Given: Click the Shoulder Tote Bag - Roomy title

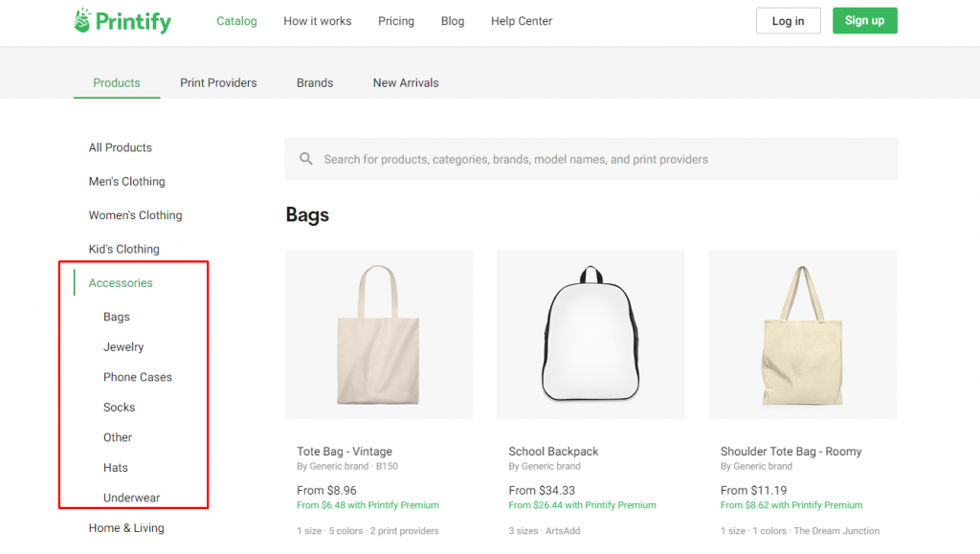Looking at the screenshot, I should [x=791, y=451].
